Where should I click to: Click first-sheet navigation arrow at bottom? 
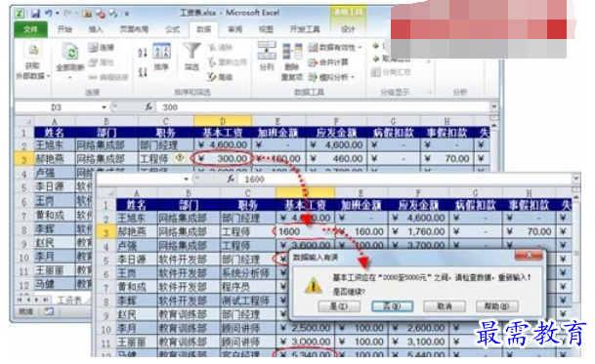coord(20,300)
